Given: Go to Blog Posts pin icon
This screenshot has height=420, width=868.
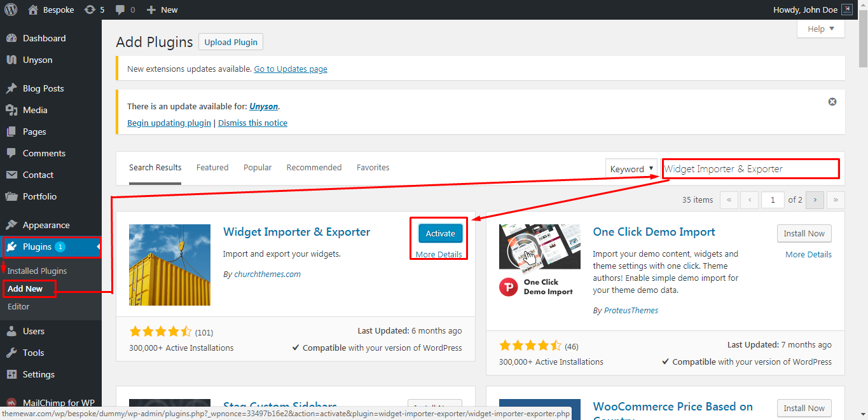Looking at the screenshot, I should point(11,88).
